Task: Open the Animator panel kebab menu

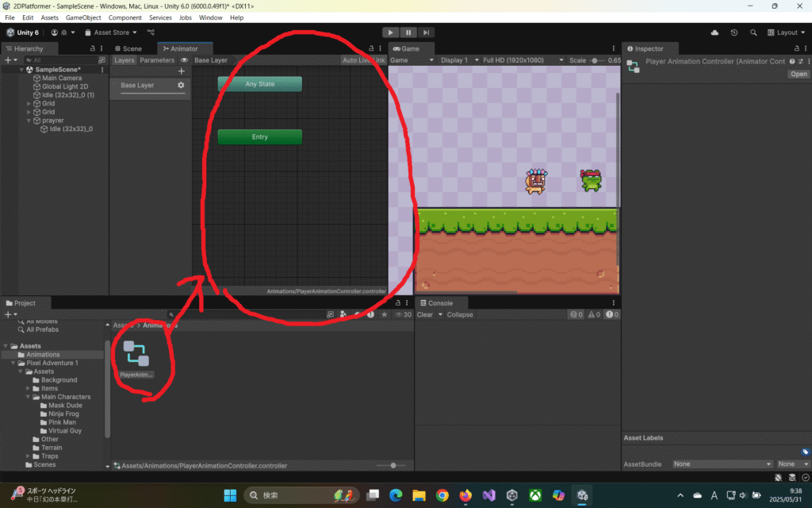Action: click(380, 48)
